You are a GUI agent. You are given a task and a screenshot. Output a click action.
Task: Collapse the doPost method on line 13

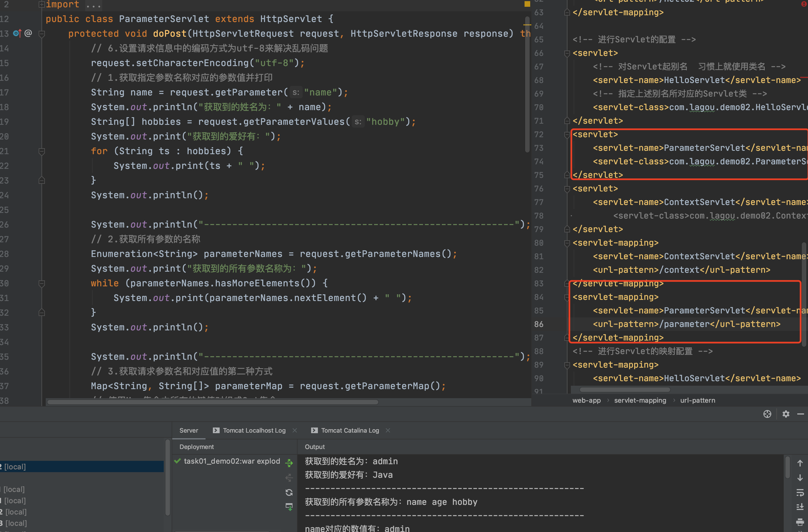[42, 34]
